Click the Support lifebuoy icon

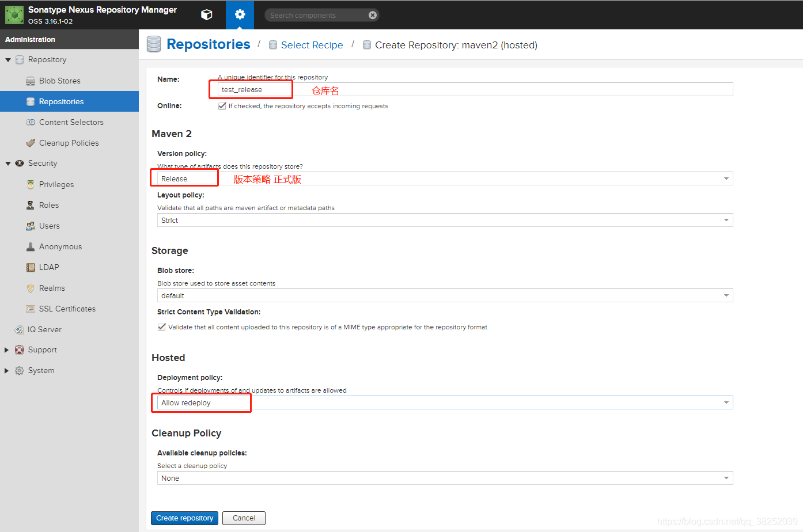20,350
